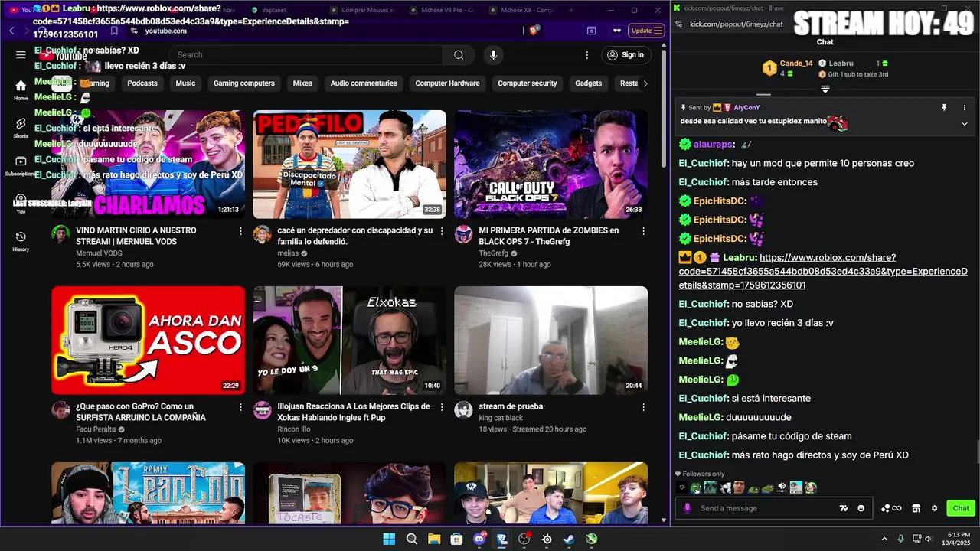Select the Podcasts category chip
The image size is (980, 551).
[x=142, y=83]
